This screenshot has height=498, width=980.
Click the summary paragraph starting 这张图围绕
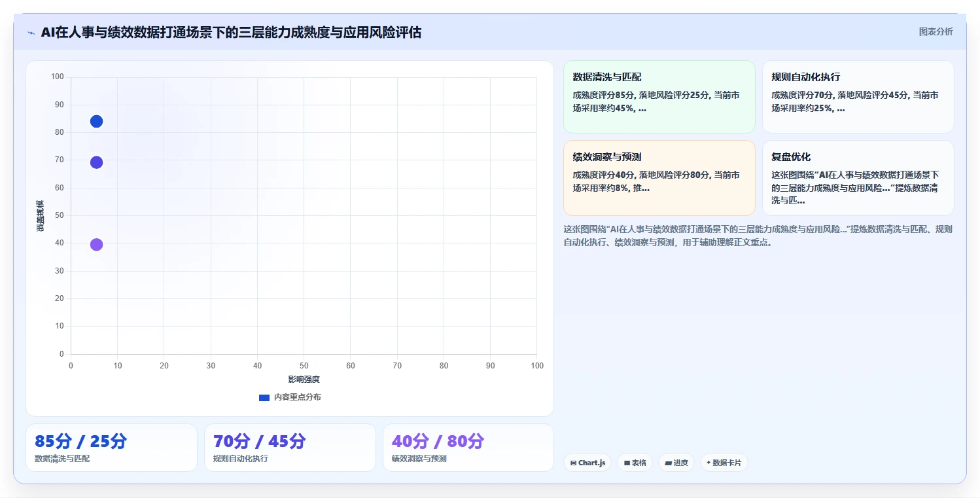tap(758, 236)
